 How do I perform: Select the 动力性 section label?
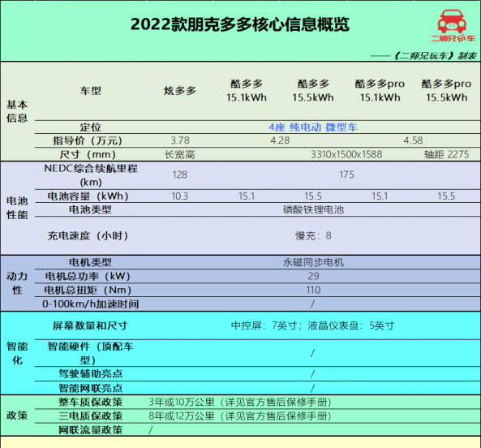[17, 283]
